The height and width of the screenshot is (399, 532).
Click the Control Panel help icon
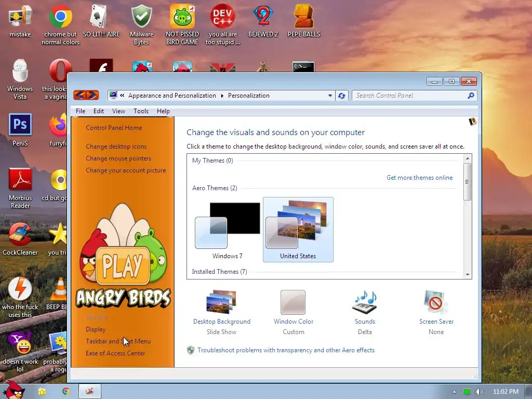(473, 122)
